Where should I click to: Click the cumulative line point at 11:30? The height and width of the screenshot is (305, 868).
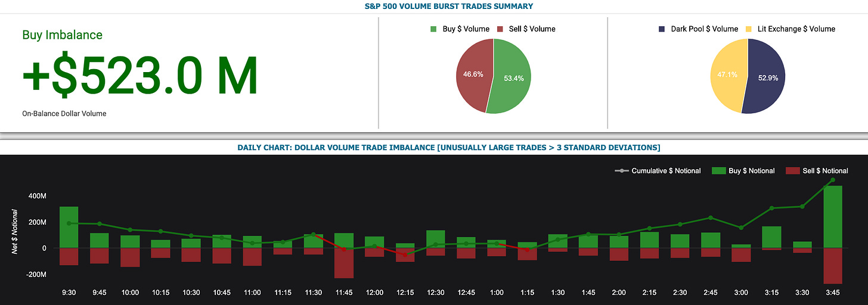click(314, 235)
